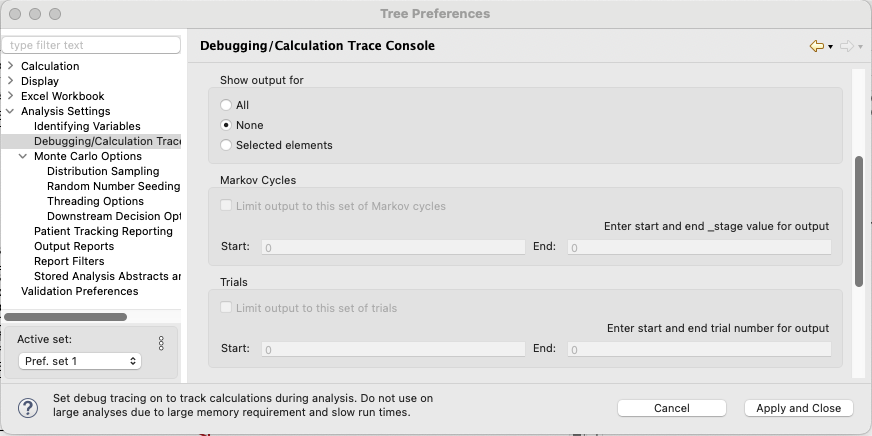Click the yellow back navigation arrow
The image size is (872, 436).
tap(817, 46)
